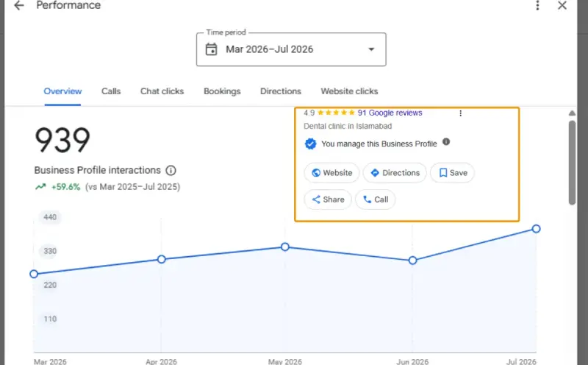Click the 939 interactions total
The width and height of the screenshot is (588, 368).
[62, 140]
